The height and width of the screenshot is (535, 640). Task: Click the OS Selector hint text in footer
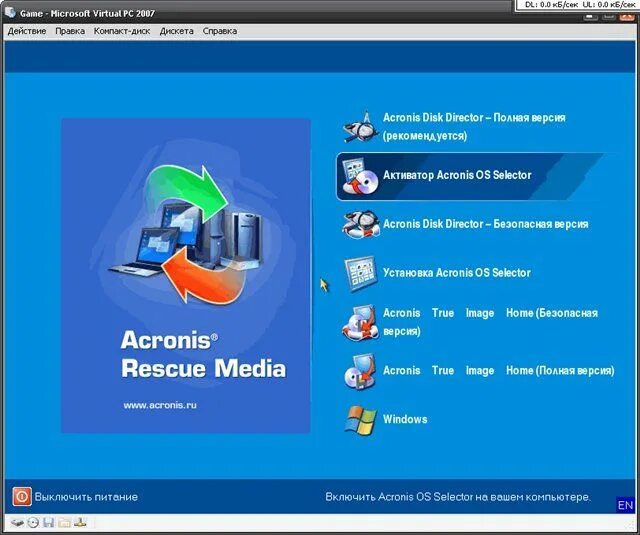458,497
